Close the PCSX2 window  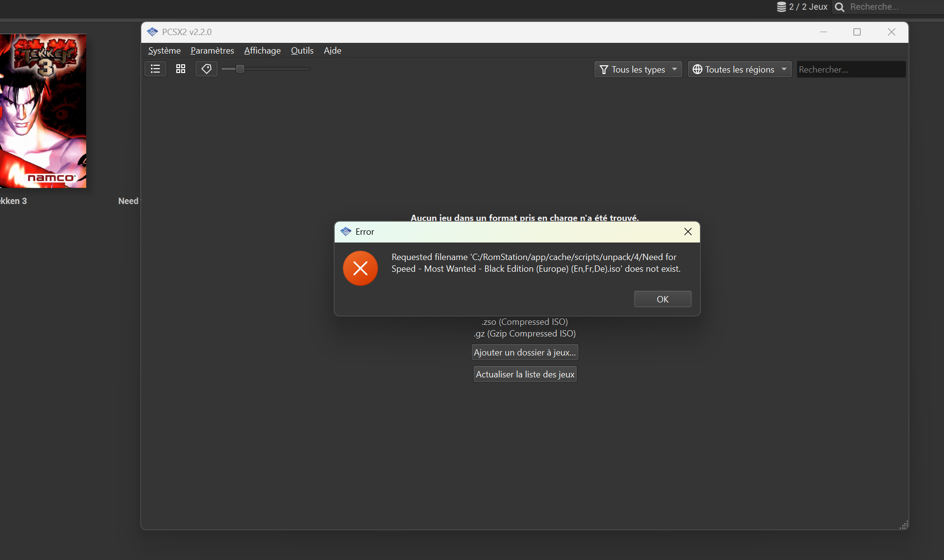[891, 32]
